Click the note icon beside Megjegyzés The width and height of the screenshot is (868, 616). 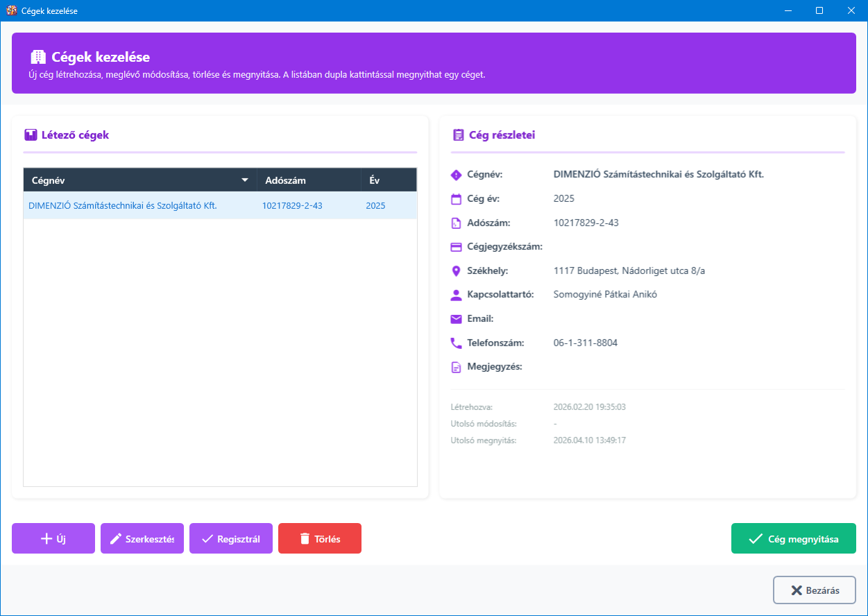(456, 367)
